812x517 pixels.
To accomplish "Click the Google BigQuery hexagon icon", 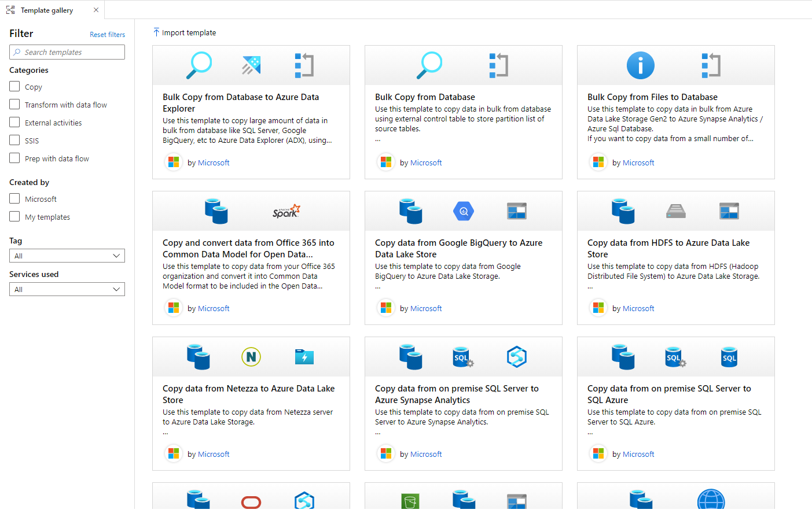I will pos(463,211).
